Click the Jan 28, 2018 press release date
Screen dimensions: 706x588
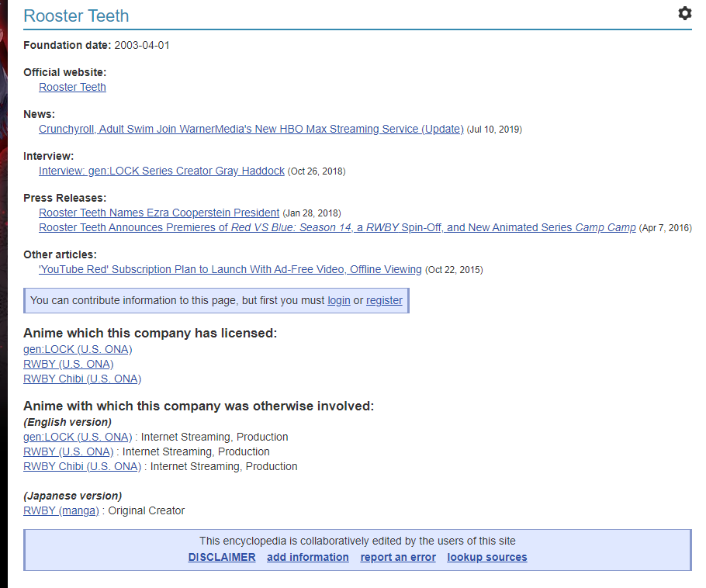tap(312, 213)
